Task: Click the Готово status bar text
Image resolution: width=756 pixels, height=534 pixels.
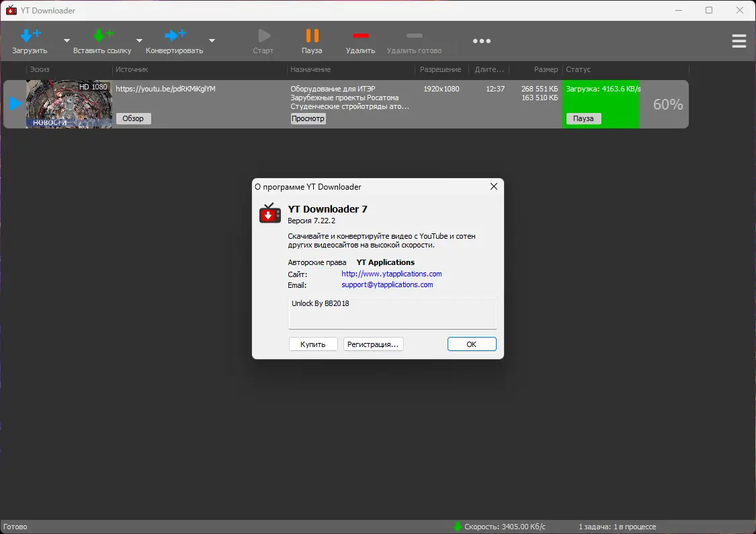Action: coord(15,527)
